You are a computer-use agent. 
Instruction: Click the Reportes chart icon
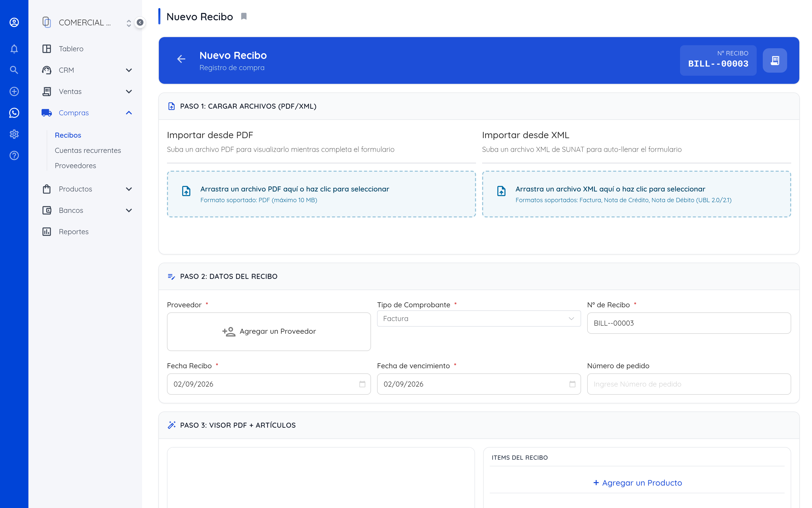pyautogui.click(x=47, y=231)
